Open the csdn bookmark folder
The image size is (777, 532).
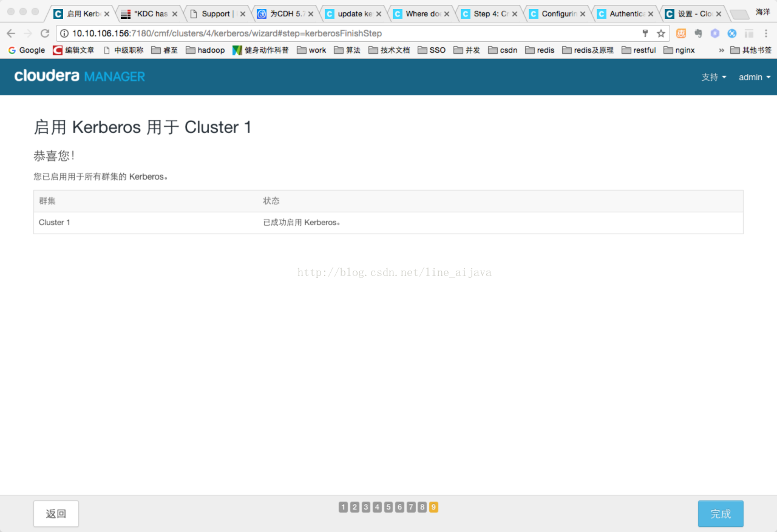503,50
